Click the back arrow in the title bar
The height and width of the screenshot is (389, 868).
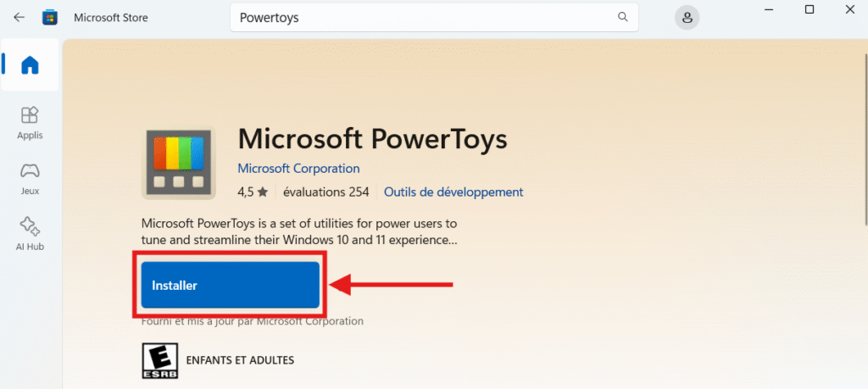pos(19,17)
